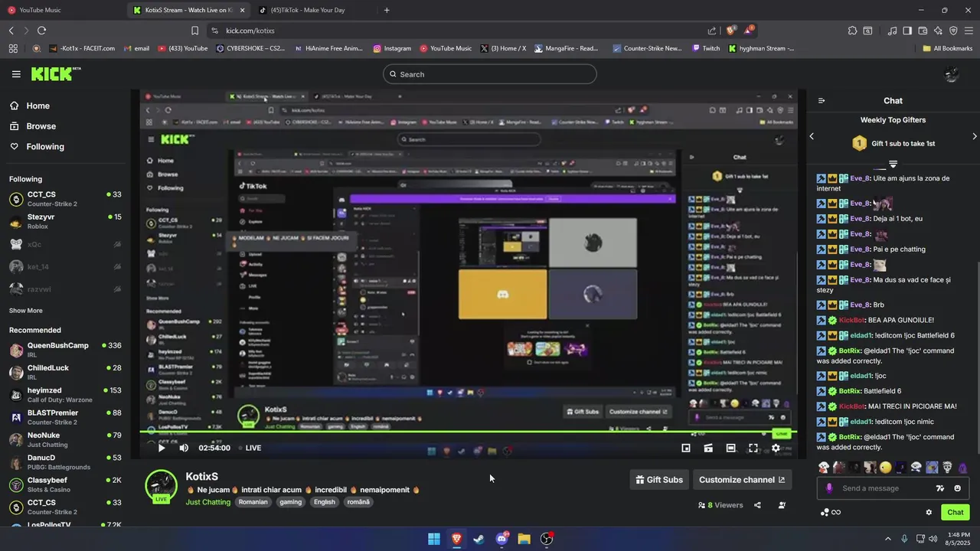The height and width of the screenshot is (551, 980).
Task: Click the Gift Subs button
Action: point(659,480)
